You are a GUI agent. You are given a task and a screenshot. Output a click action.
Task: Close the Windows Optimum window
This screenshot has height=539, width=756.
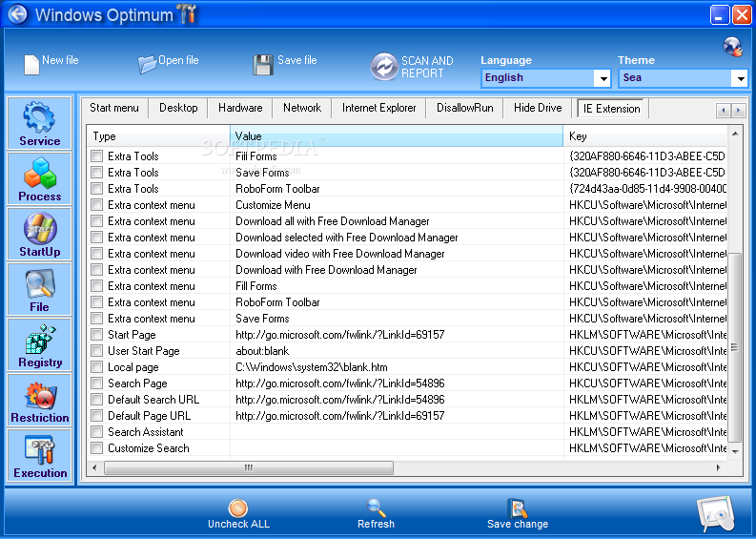[741, 14]
